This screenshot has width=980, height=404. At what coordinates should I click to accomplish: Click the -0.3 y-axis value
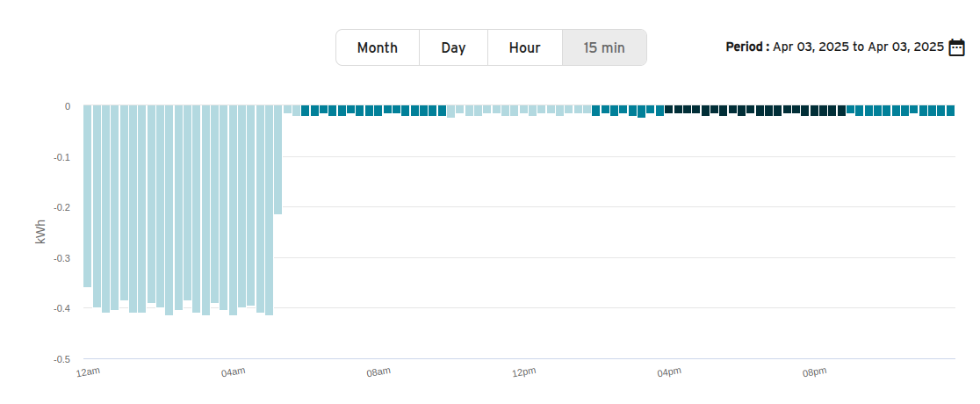point(61,258)
